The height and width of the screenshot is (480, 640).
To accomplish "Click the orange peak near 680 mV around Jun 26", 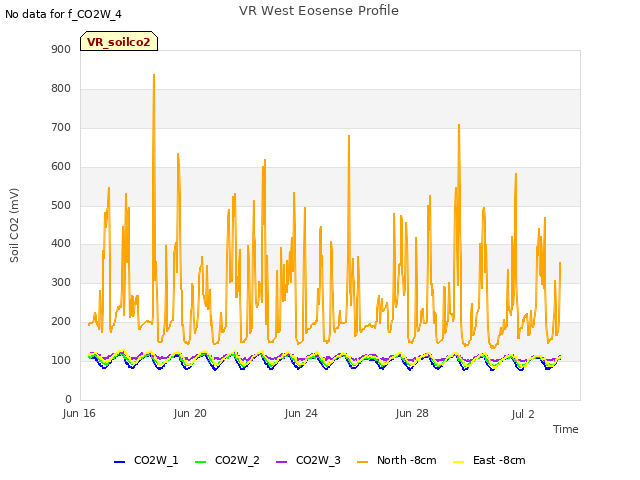I will click(x=349, y=136).
